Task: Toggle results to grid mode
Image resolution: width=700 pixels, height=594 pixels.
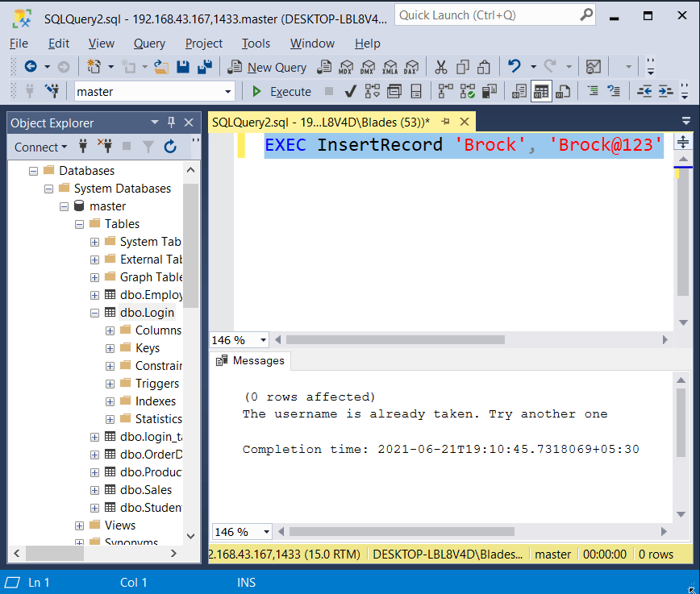Action: [541, 91]
